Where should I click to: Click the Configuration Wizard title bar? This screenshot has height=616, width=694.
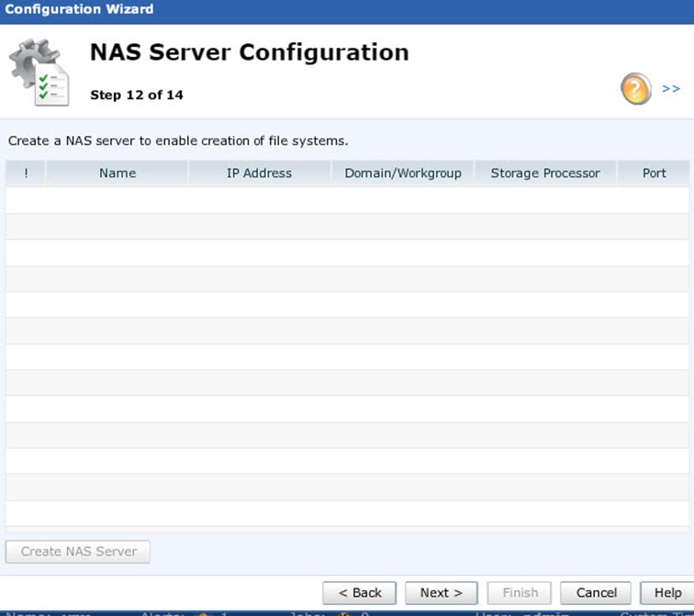347,10
